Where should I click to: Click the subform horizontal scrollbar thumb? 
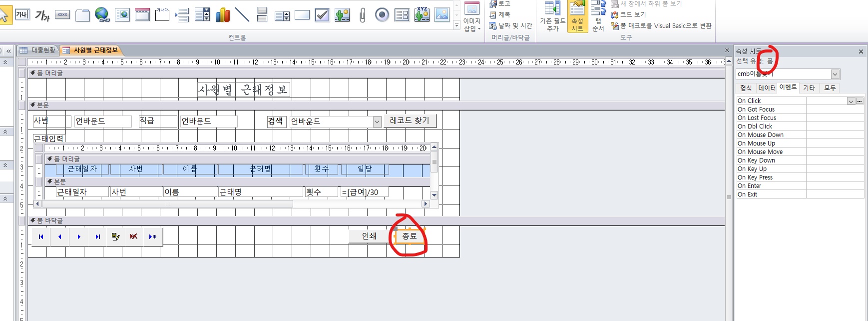click(x=167, y=204)
